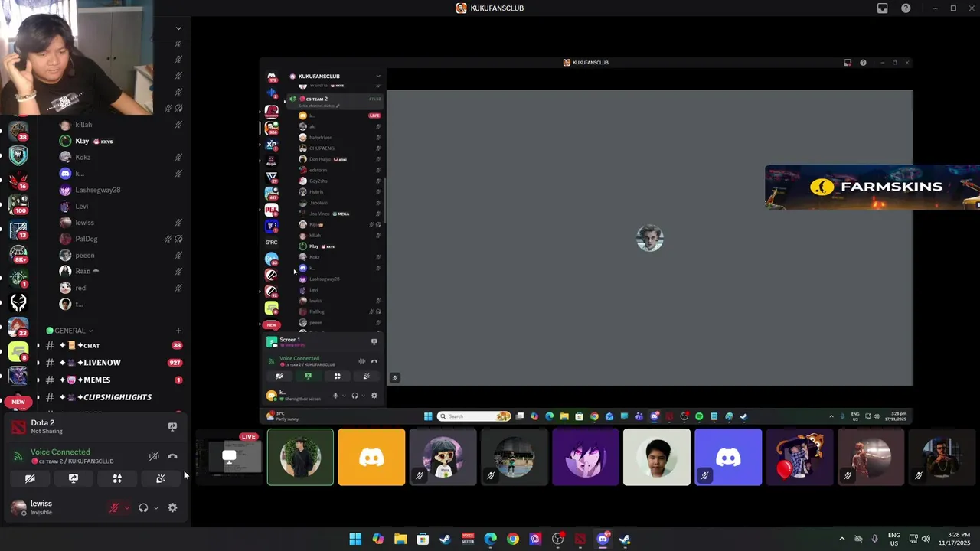
Task: Open Activities launcher in voice panel
Action: click(117, 478)
